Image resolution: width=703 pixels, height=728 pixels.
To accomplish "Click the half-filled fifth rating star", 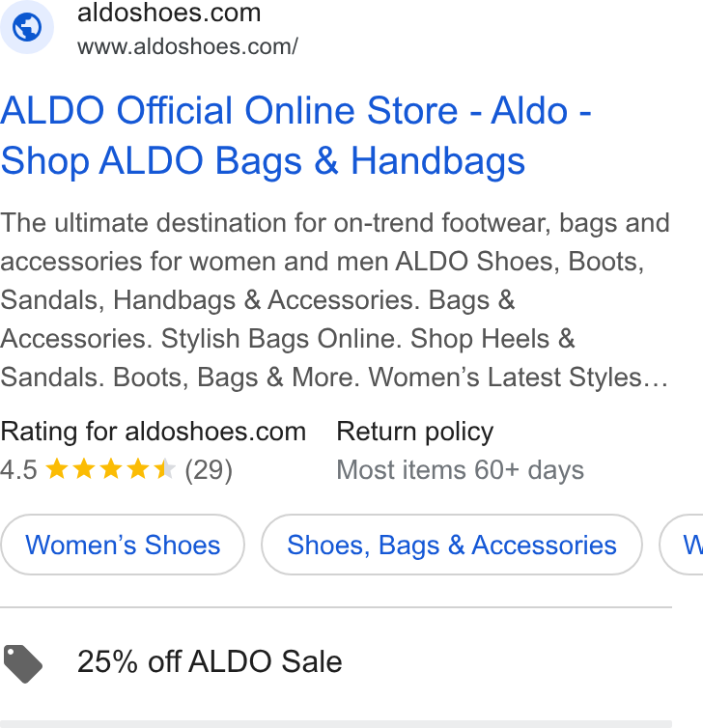I will tap(164, 468).
